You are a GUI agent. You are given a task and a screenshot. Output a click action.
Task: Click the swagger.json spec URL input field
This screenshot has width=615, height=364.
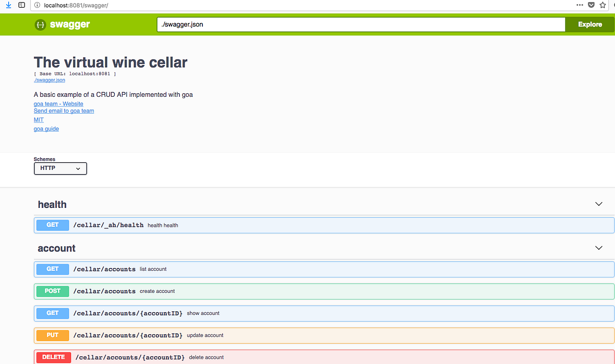pos(359,24)
